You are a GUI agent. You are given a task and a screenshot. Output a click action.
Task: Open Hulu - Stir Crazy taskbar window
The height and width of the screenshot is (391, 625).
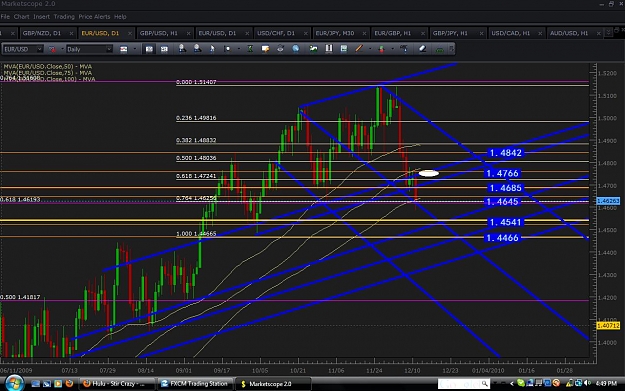(x=118, y=384)
